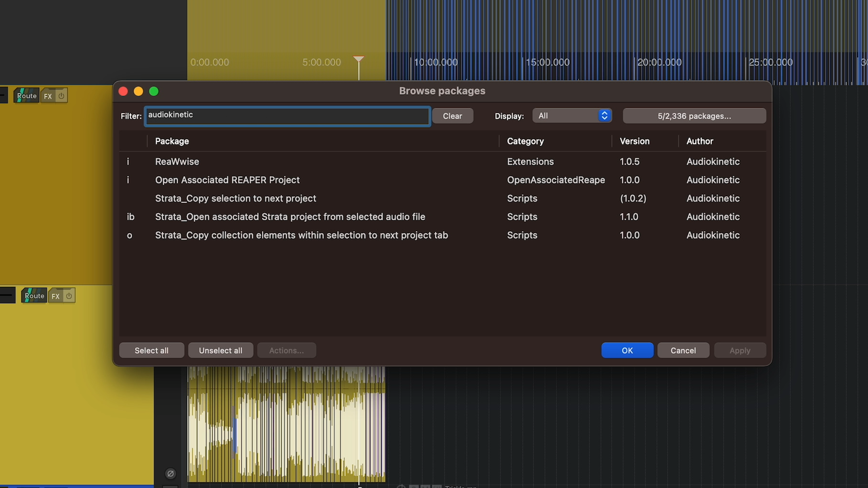Viewport: 868px width, 488px height.
Task: Click Cancel in Browse packages
Action: pos(683,350)
